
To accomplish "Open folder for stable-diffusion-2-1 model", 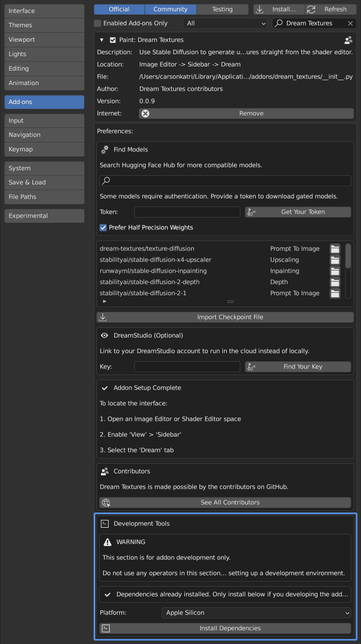I will click(x=335, y=293).
